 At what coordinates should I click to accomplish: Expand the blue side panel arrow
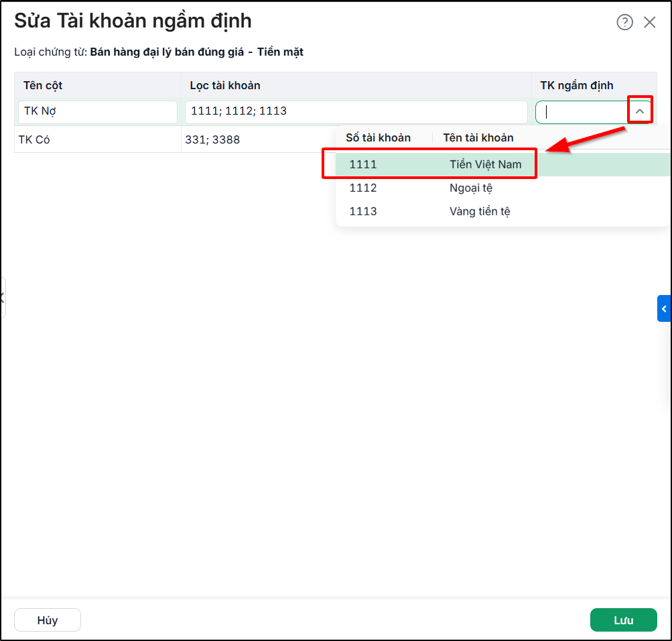(664, 308)
